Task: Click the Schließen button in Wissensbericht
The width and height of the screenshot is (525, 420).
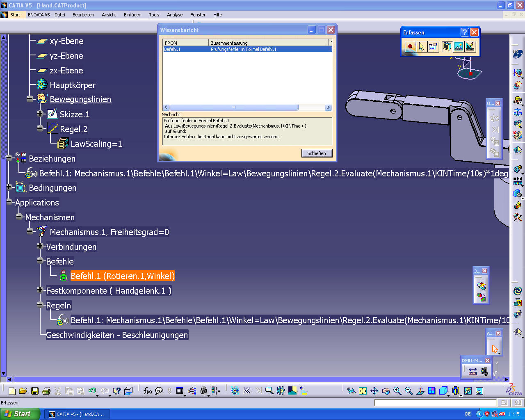Action: tap(317, 153)
